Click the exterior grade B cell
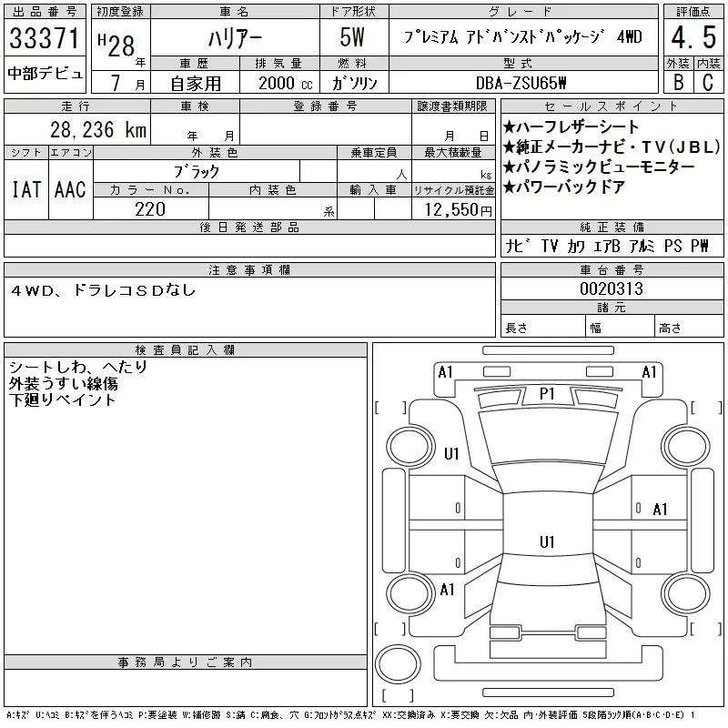 [x=676, y=82]
